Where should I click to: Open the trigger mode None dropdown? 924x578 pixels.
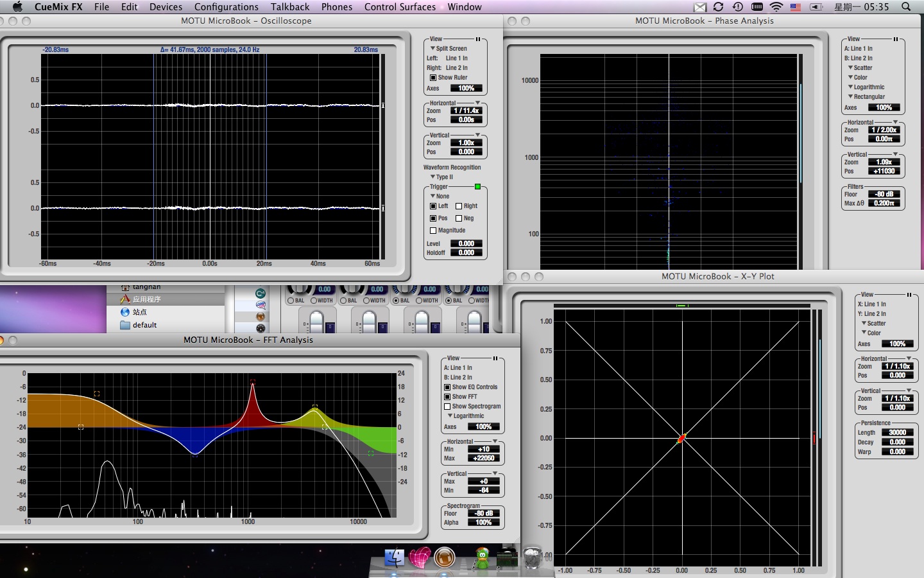coord(440,197)
